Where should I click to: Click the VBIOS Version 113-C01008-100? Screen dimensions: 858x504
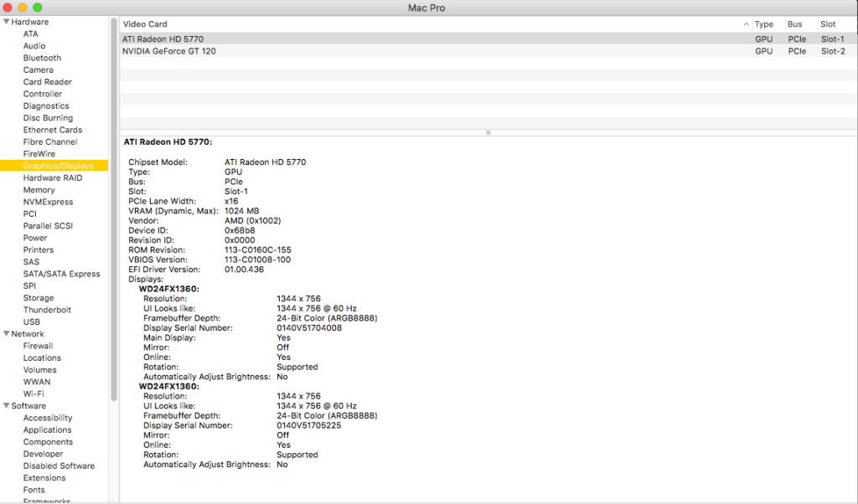tap(258, 260)
